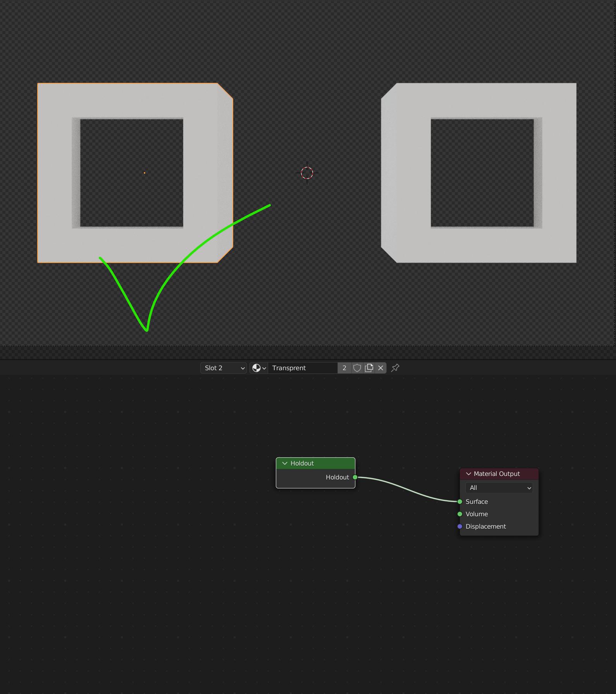This screenshot has height=694, width=616.
Task: Click the Displacement input socket
Action: click(460, 526)
